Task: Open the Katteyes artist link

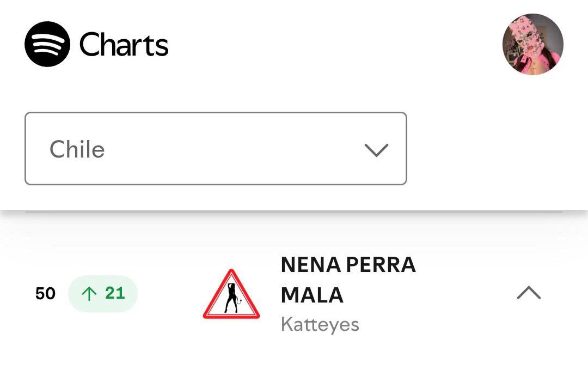Action: click(x=320, y=324)
